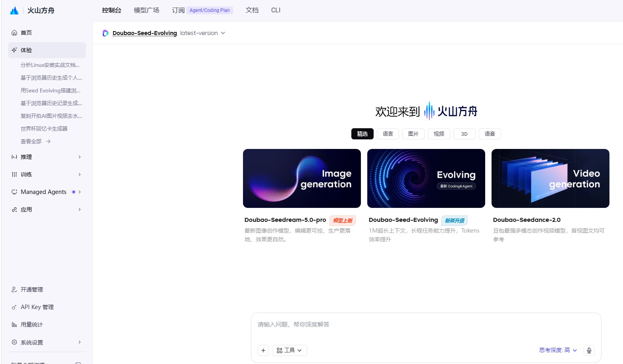Image resolution: width=623 pixels, height=364 pixels.
Task: Click the 训练 sliders icon
Action: coord(14,174)
